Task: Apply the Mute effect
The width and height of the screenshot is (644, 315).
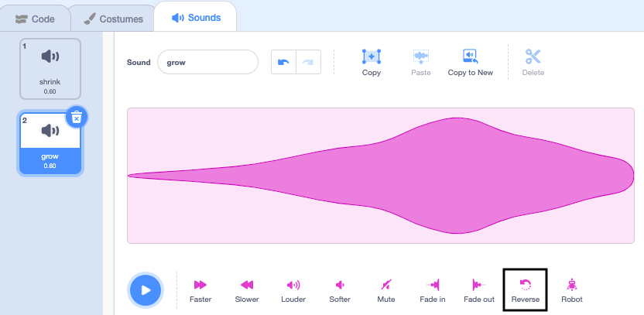Action: point(386,291)
